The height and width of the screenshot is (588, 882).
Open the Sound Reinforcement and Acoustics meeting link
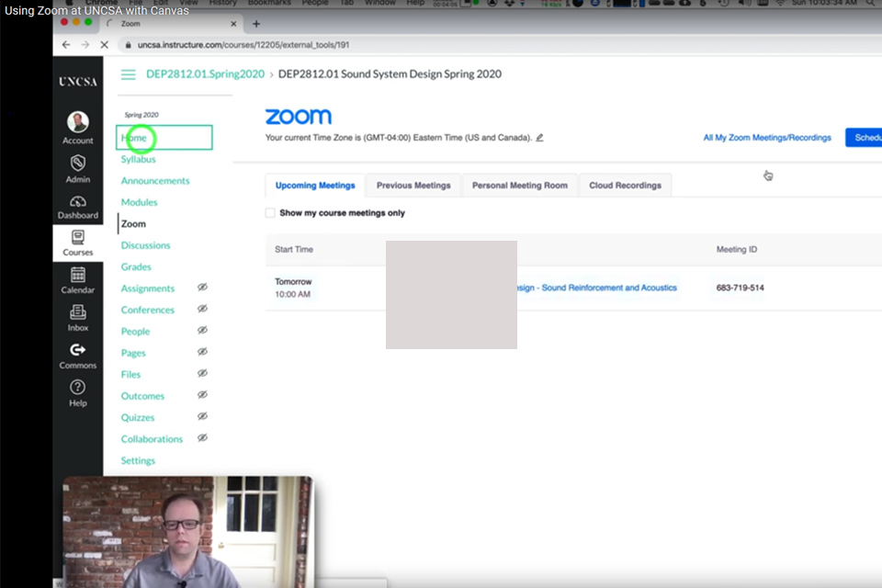point(597,288)
